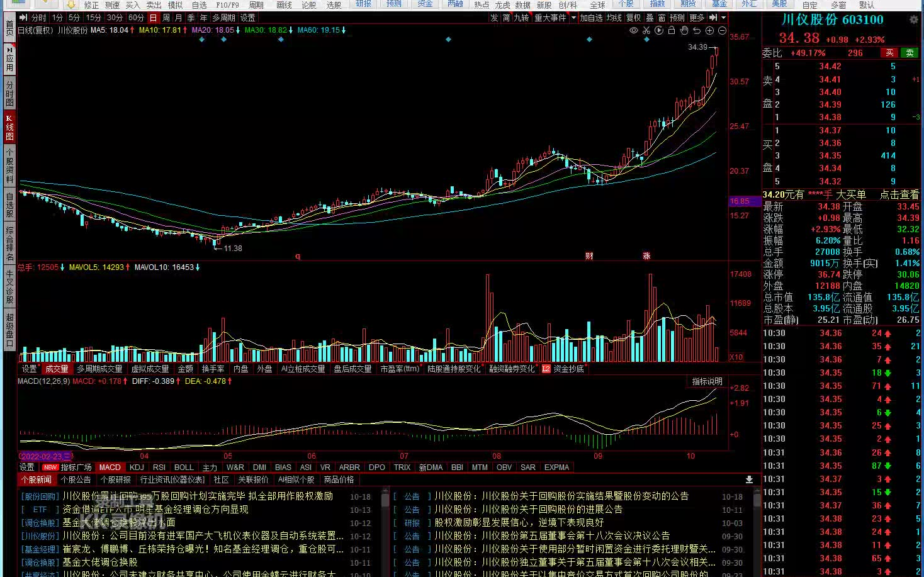Select the 60分 period
The width and height of the screenshot is (924, 577).
point(136,18)
